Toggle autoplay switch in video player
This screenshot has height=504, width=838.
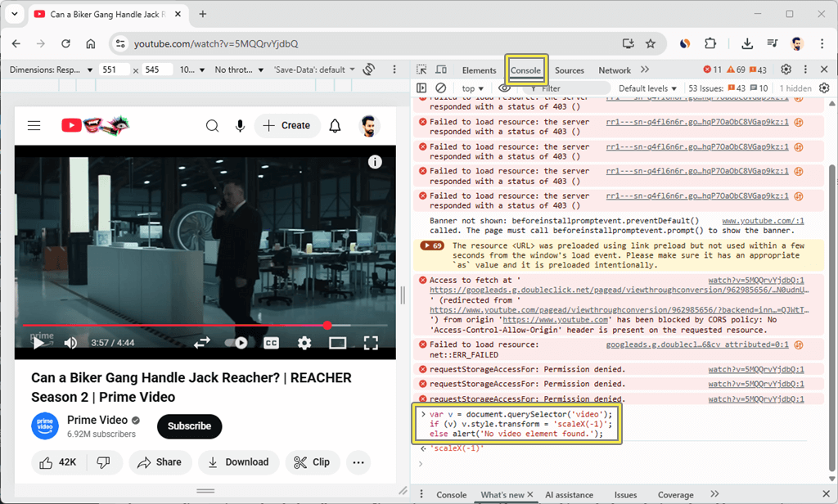click(x=236, y=343)
